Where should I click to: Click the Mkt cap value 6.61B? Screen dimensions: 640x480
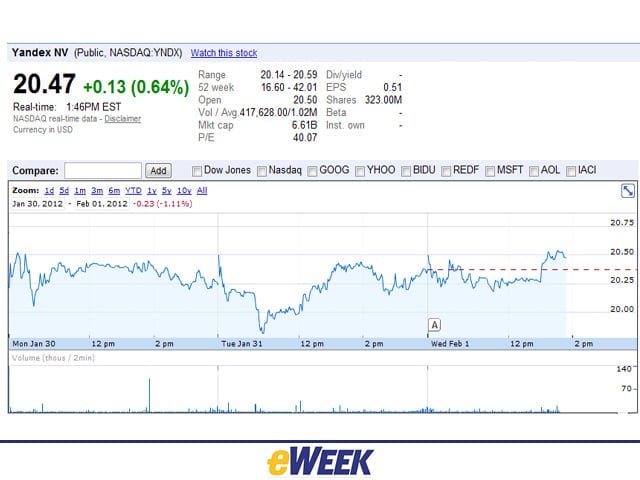pyautogui.click(x=304, y=125)
